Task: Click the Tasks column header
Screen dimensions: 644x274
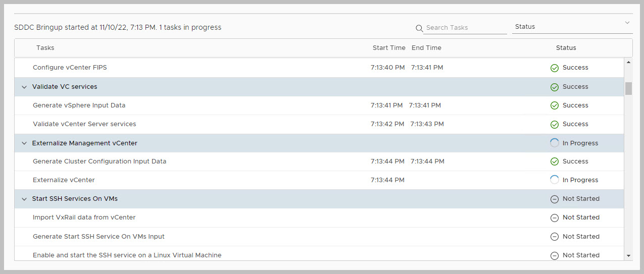Action: [x=45, y=48]
